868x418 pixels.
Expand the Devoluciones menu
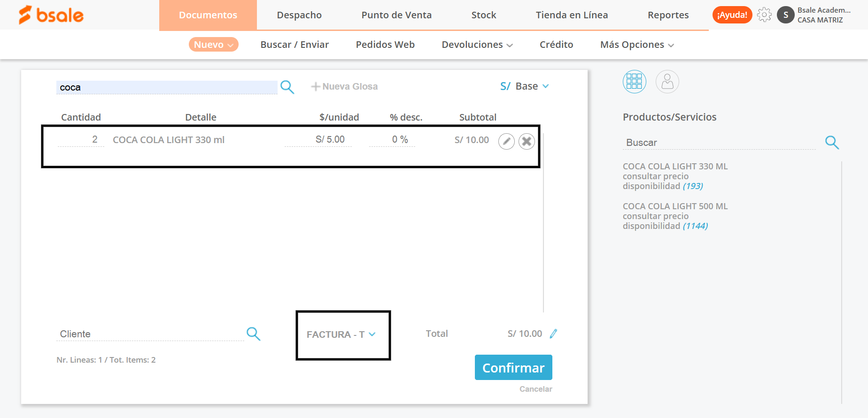tap(477, 45)
